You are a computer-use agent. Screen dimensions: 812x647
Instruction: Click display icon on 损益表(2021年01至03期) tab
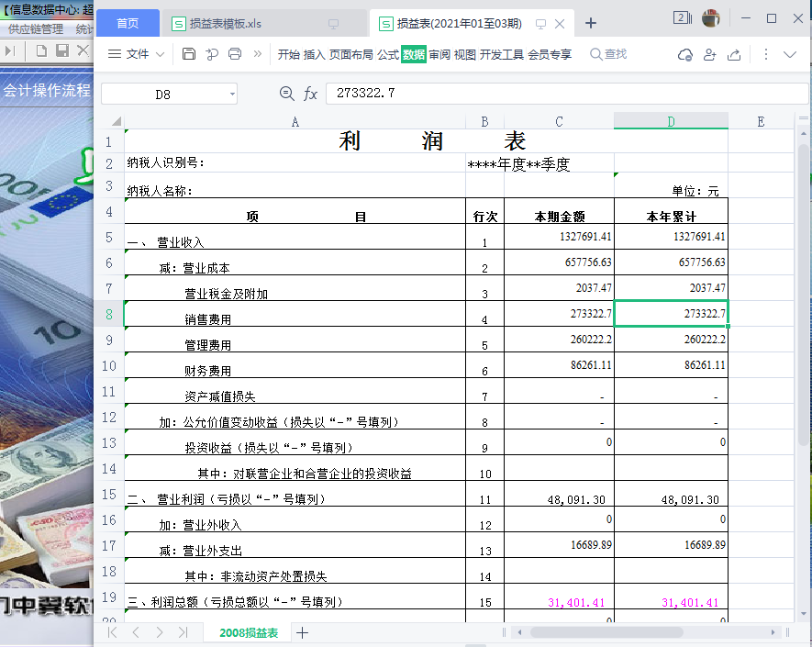coord(540,24)
